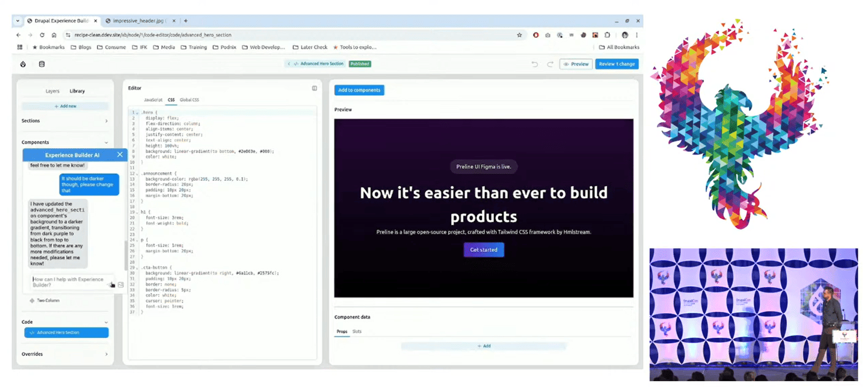Fold the .hero CSS rule
Viewport: 868px width, 392px height.
(138, 113)
